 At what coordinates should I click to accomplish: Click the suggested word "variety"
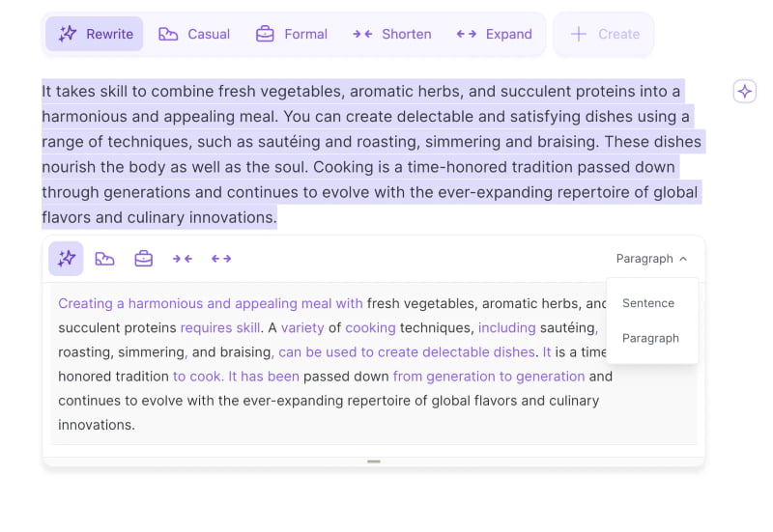coord(302,327)
